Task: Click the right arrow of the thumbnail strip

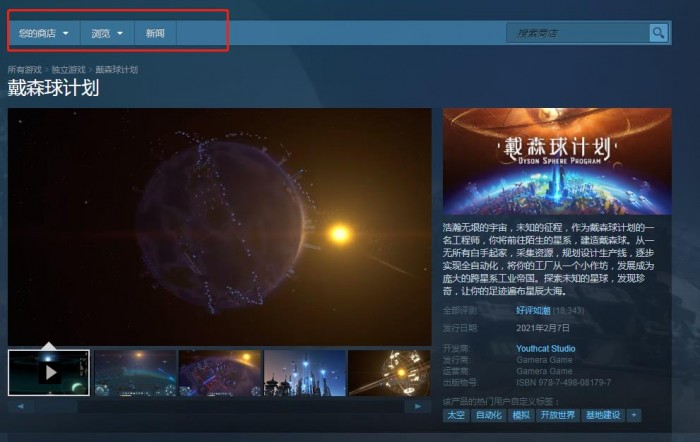Action: tap(418, 406)
